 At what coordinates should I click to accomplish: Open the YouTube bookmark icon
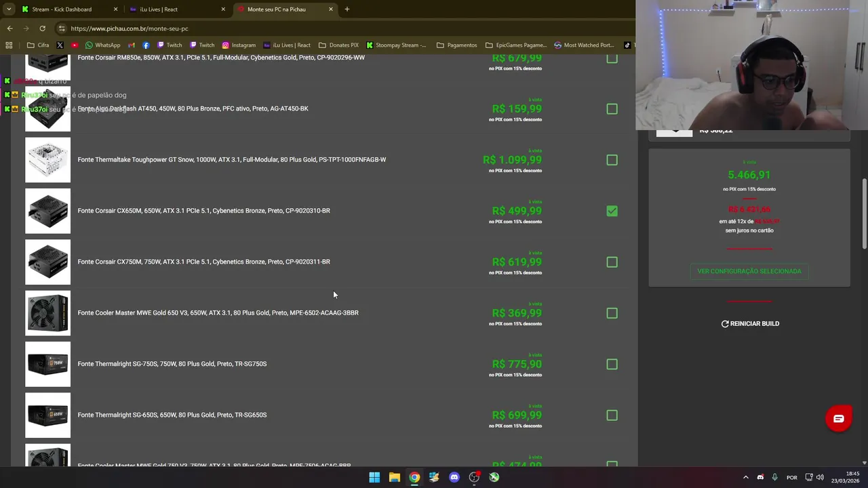click(75, 45)
